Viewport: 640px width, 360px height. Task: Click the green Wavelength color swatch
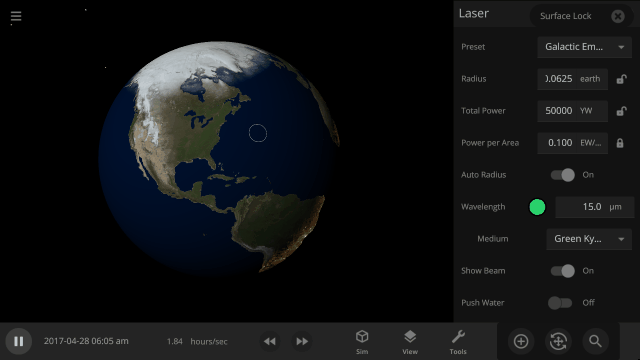coord(537,207)
